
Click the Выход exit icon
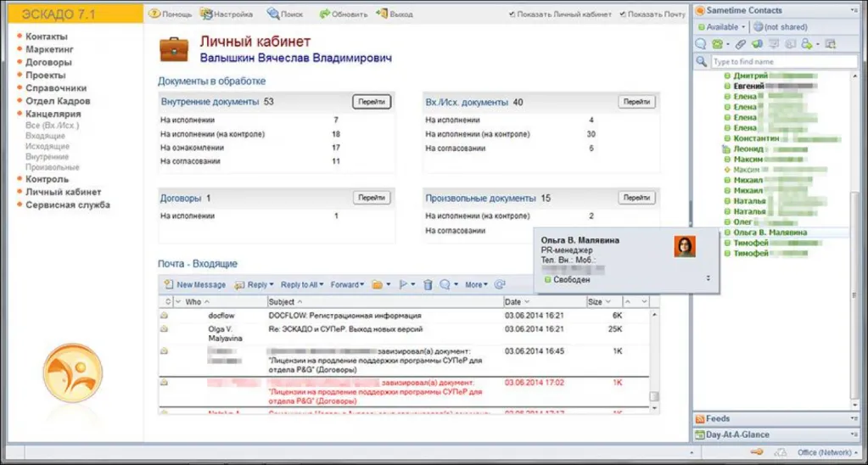(x=382, y=14)
